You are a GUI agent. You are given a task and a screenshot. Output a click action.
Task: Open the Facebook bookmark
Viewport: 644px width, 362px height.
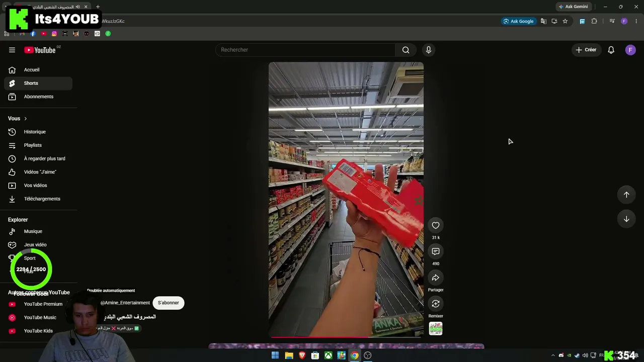click(33, 34)
